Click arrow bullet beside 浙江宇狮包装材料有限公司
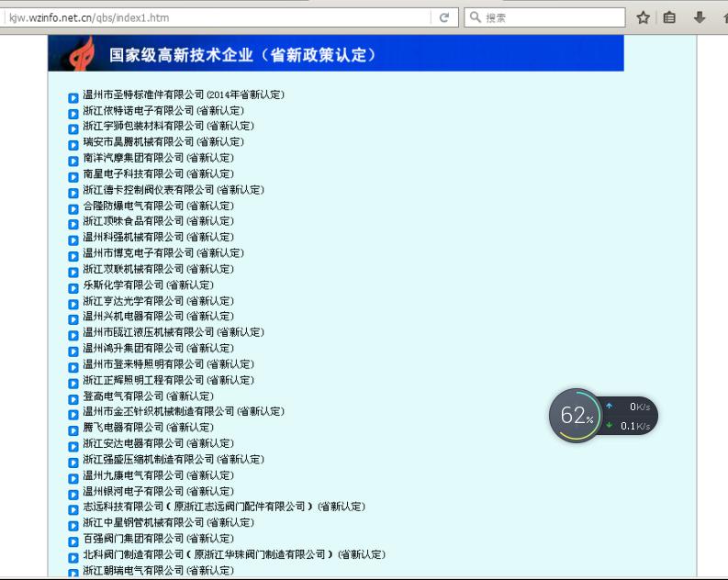The height and width of the screenshot is (580, 728). [73, 129]
